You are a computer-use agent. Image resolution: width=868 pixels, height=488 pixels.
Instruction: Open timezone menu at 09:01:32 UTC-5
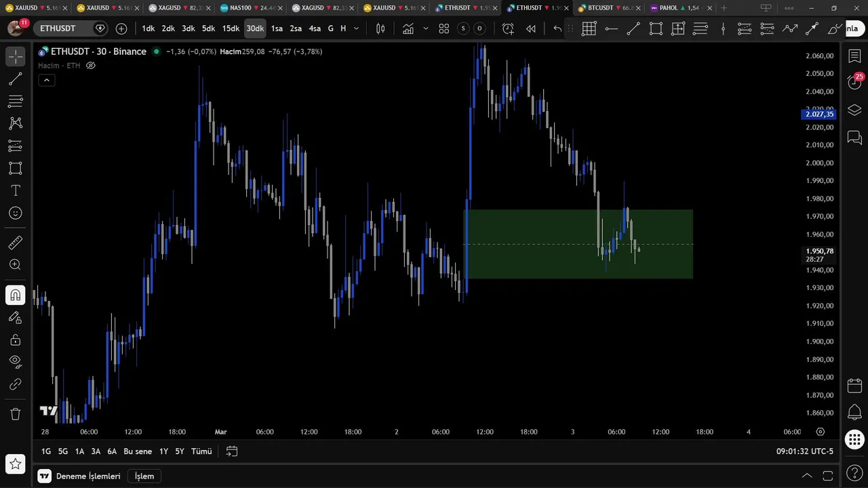(805, 451)
